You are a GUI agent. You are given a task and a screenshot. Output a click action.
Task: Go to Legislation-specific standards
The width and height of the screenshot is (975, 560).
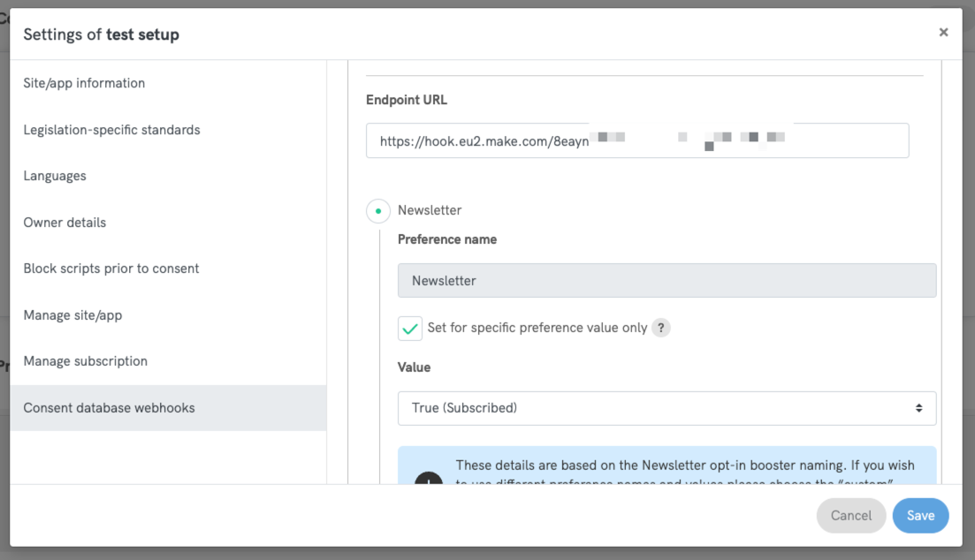pos(113,129)
